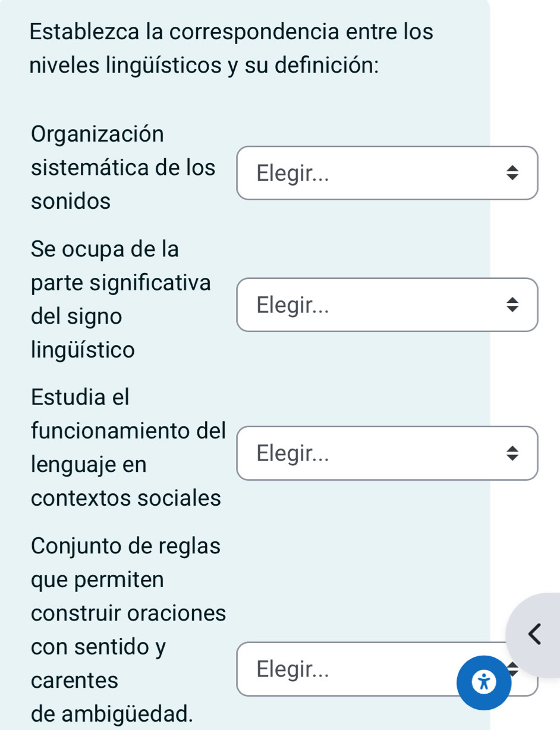Viewport: 560px width, 730px height.
Task: Click the 'contextos sociales' text line
Action: pos(126,498)
